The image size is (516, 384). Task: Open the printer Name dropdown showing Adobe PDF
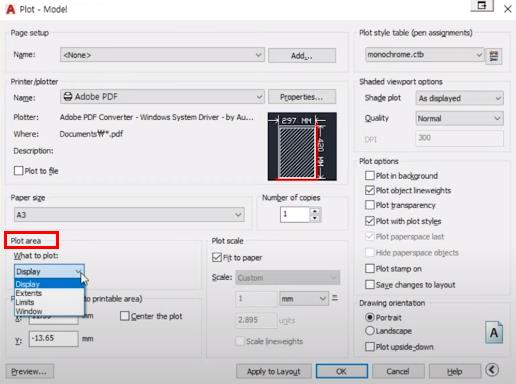point(162,97)
